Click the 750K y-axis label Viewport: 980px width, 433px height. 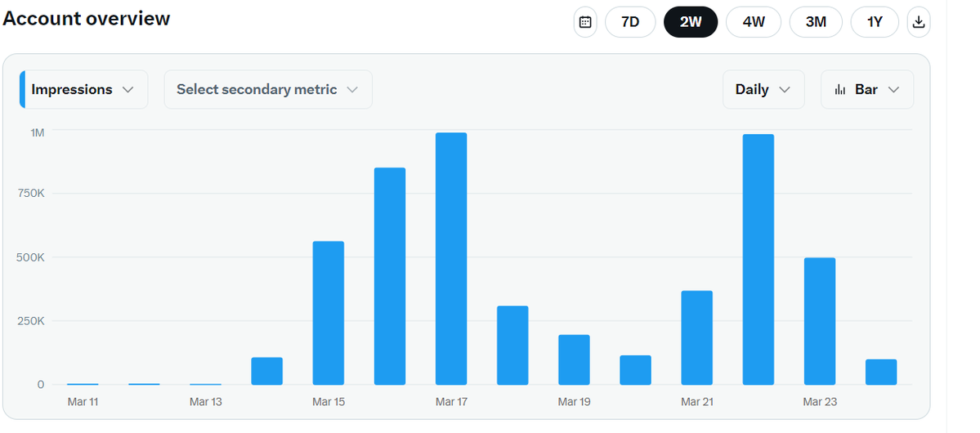pyautogui.click(x=31, y=194)
